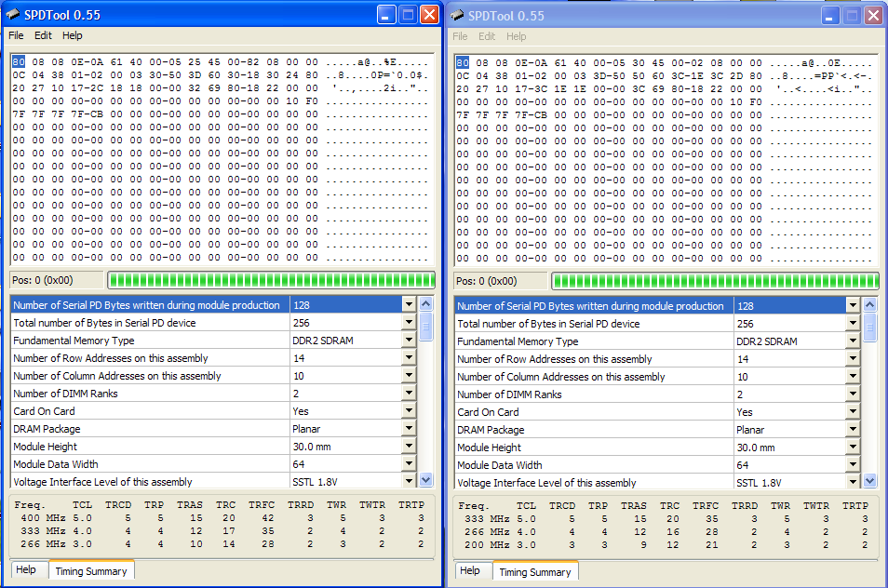Expand Voltage Interface Level dropdown, right window
Viewport: 888px width, 588px height.
[x=853, y=482]
